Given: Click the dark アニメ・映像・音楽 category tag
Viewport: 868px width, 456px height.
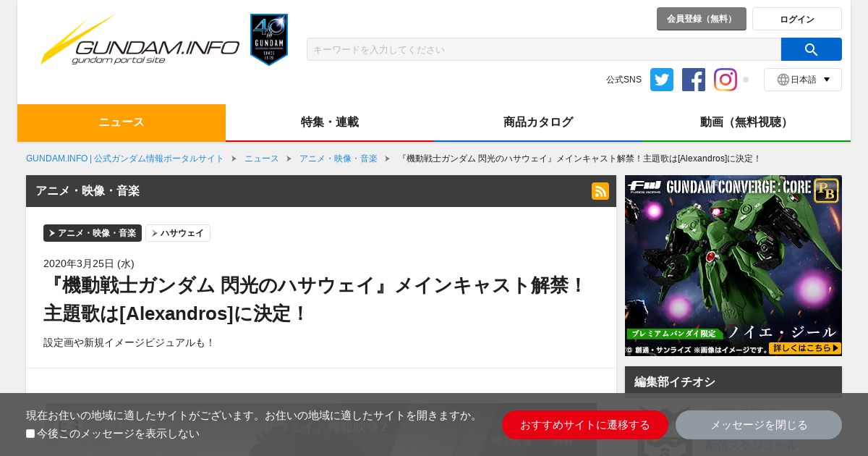Looking at the screenshot, I should tap(93, 233).
